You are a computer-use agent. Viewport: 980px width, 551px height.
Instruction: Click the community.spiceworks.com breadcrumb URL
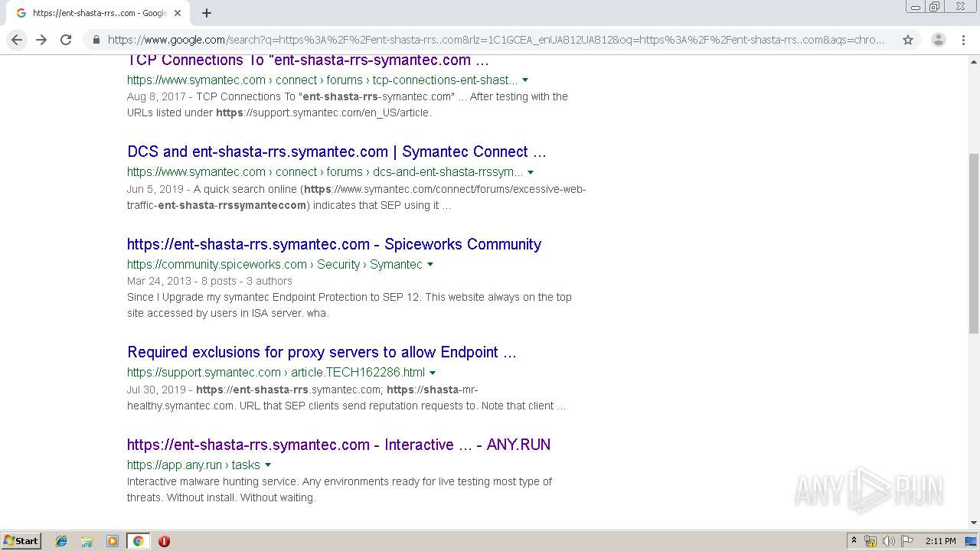click(x=275, y=264)
